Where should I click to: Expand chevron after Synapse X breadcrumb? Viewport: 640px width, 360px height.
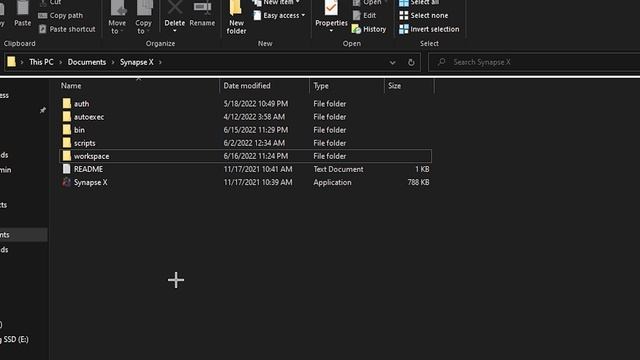tap(160, 62)
